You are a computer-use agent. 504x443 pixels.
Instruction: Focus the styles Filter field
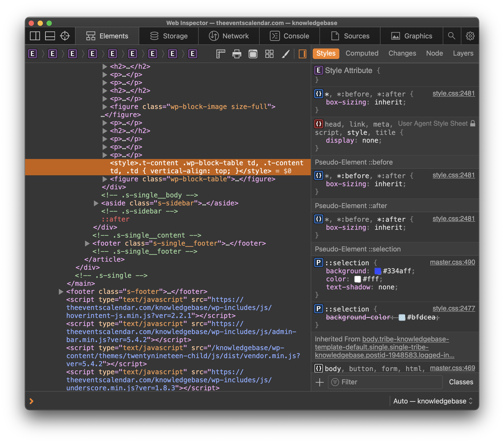click(385, 382)
